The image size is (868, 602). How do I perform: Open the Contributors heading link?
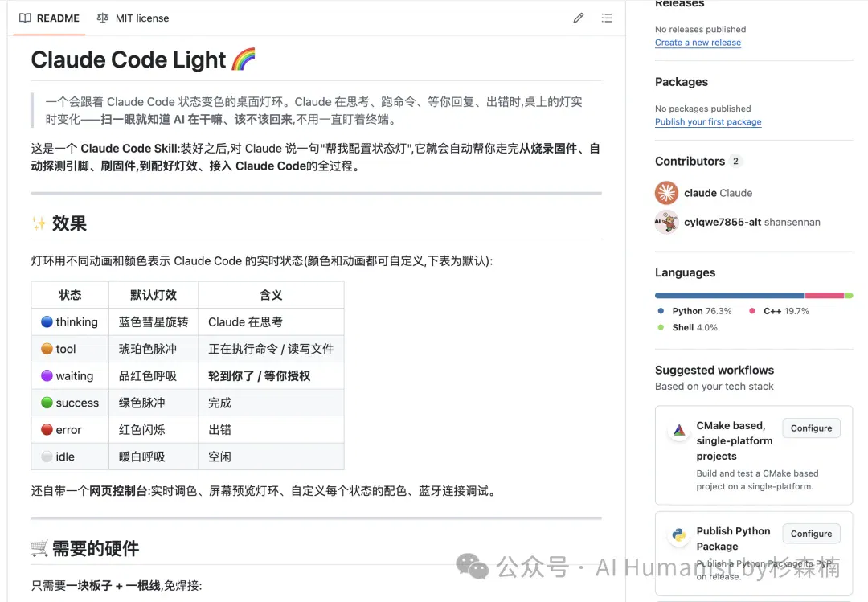(690, 162)
